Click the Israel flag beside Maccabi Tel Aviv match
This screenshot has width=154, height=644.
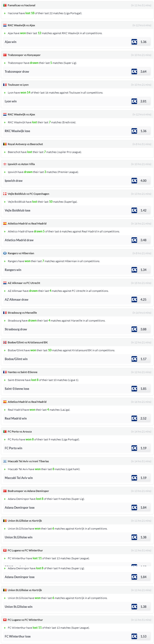5,461
